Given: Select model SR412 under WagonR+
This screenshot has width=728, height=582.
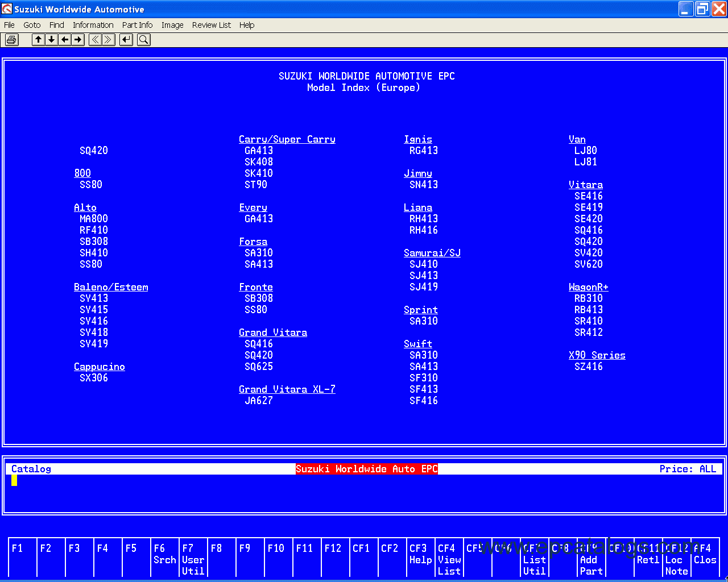Looking at the screenshot, I should 589,332.
